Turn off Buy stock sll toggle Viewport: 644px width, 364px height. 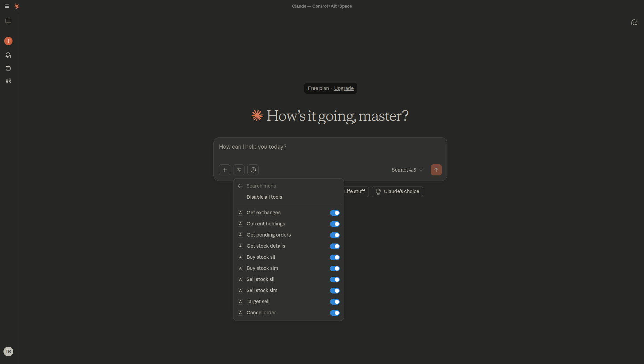click(x=335, y=257)
